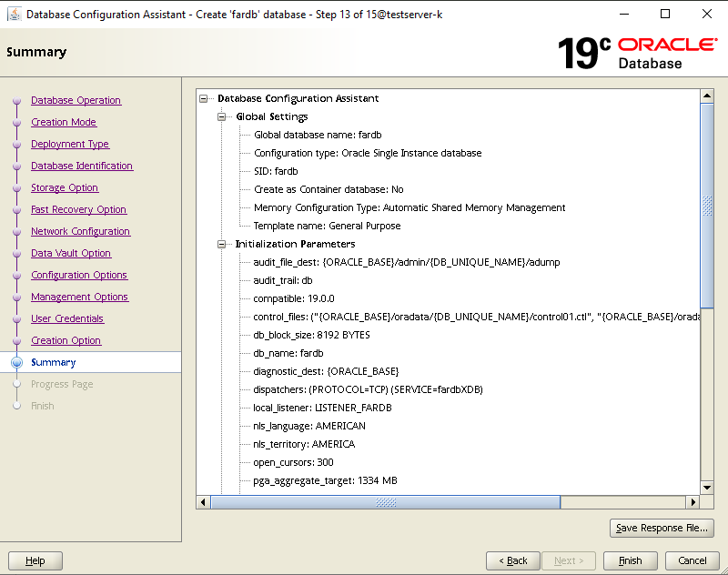Screen dimensions: 728x575
Task: Select the audit_file_dest parameter row
Action: click(x=406, y=262)
